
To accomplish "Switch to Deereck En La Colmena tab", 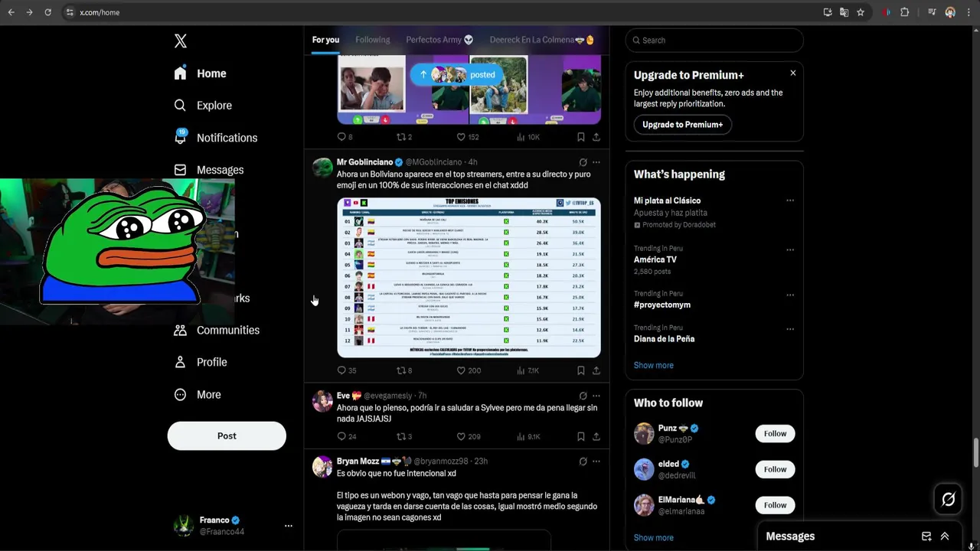I will pyautogui.click(x=542, y=40).
